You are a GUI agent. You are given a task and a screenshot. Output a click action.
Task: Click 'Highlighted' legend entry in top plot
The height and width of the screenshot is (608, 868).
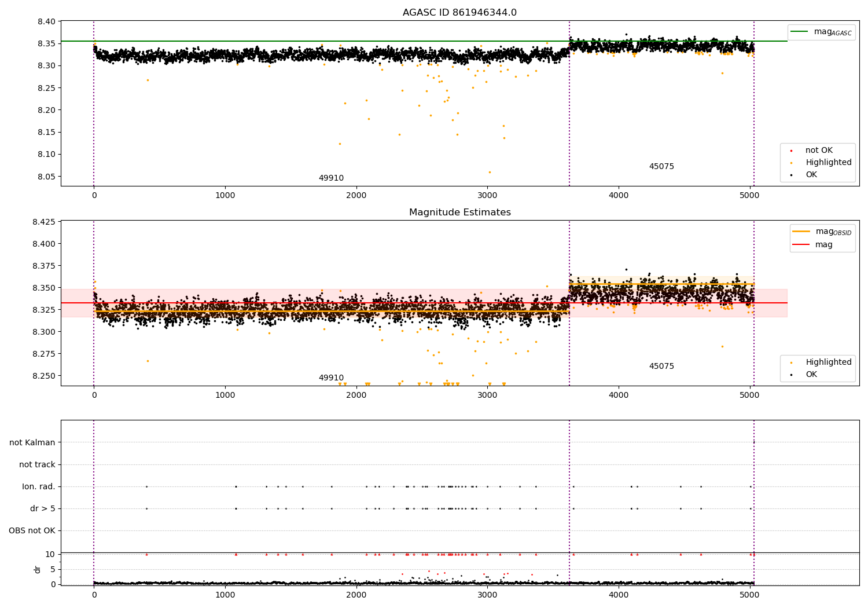pos(829,163)
